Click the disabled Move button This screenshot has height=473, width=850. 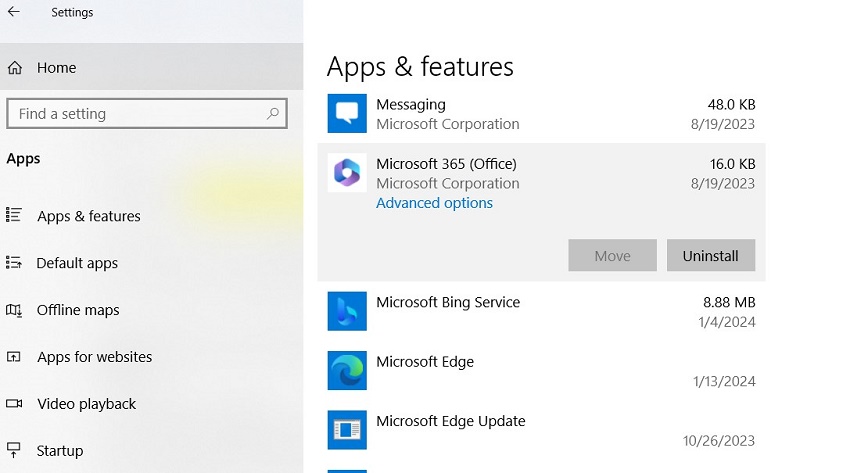(x=613, y=255)
